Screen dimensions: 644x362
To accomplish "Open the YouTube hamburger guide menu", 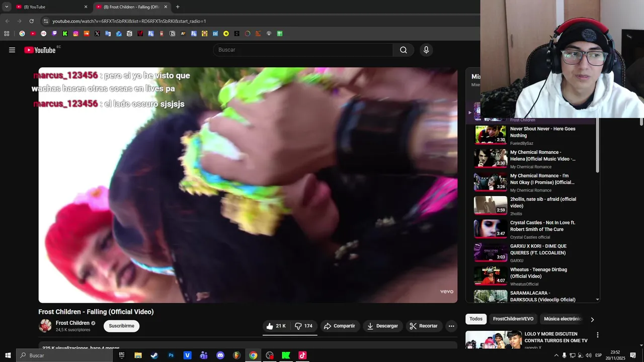I will click(12, 50).
